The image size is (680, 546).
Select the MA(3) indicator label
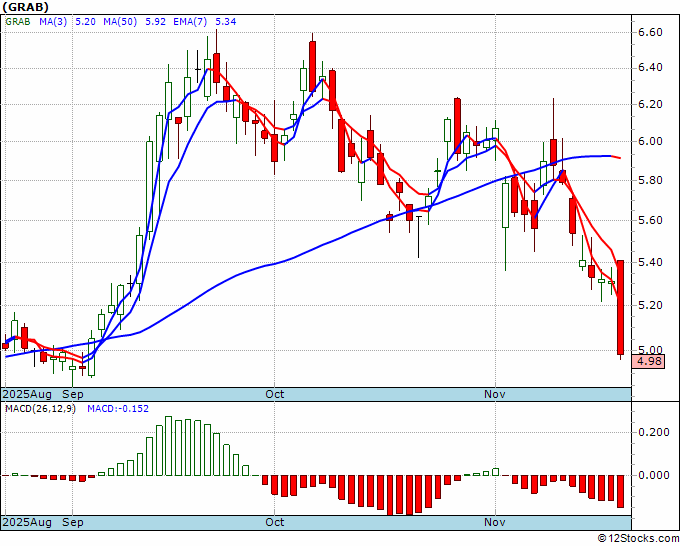[53, 21]
